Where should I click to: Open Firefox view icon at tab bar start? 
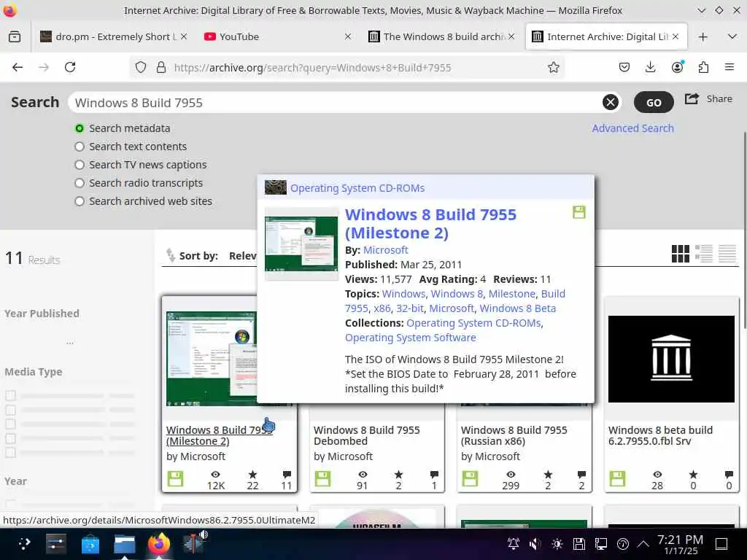tap(15, 36)
